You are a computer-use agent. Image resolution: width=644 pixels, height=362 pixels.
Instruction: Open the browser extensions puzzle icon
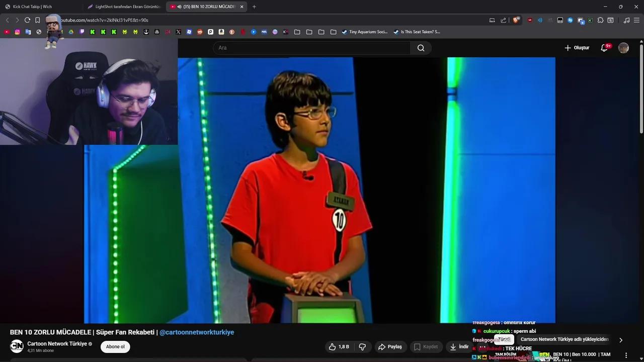pos(600,20)
